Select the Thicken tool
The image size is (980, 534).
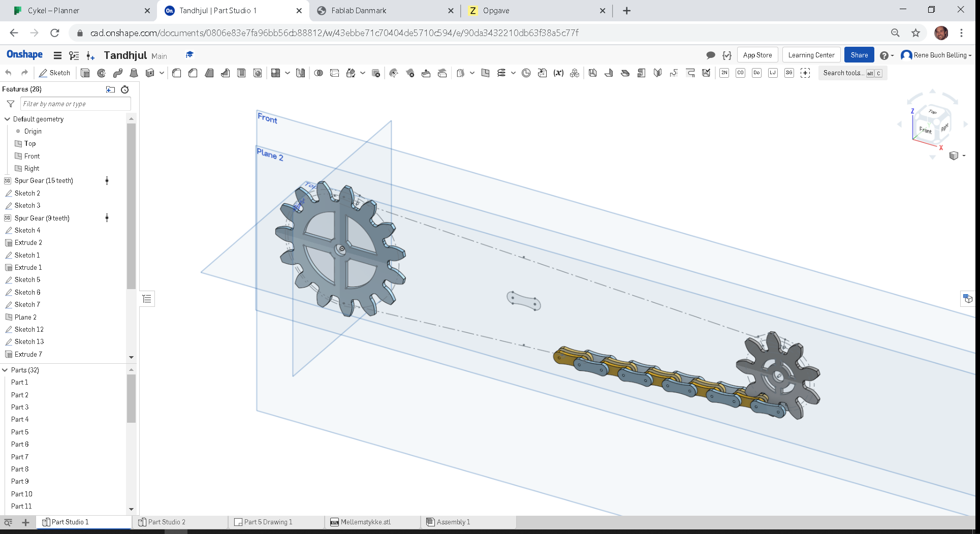(x=150, y=73)
